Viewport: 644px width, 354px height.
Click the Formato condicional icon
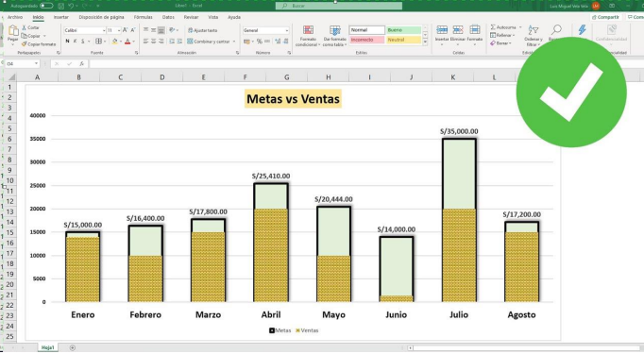point(308,36)
